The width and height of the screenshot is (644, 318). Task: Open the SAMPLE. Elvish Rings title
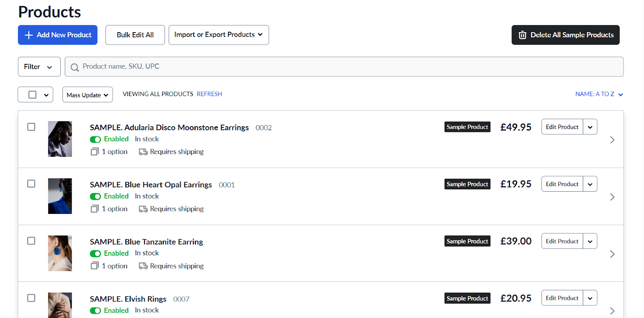[128, 299]
